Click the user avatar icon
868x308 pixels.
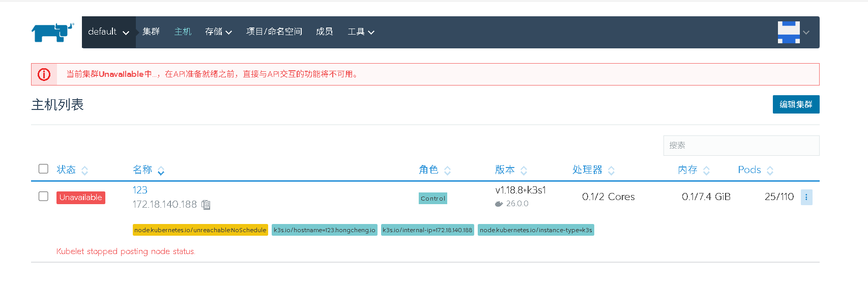coord(789,32)
